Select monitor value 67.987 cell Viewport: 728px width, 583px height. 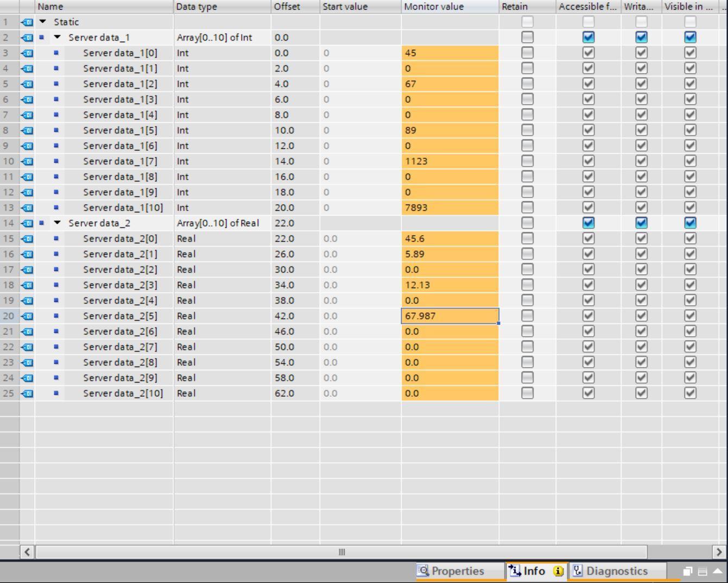pos(450,316)
